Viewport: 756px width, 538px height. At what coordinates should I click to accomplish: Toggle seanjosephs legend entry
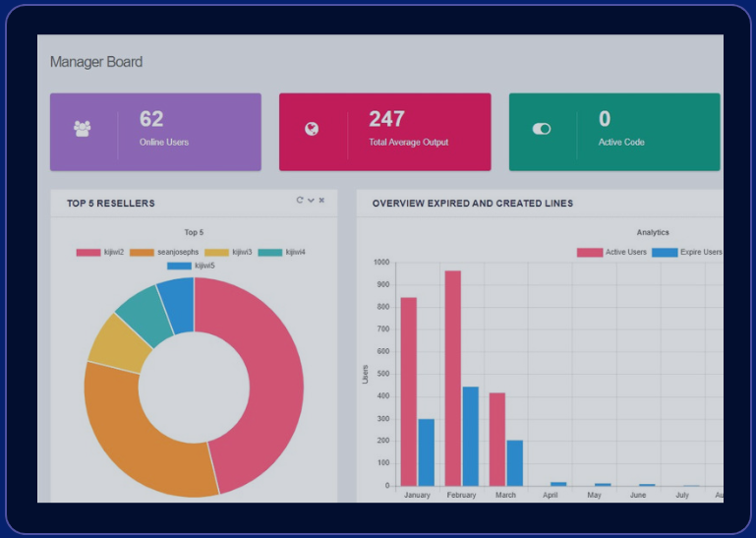click(x=165, y=253)
